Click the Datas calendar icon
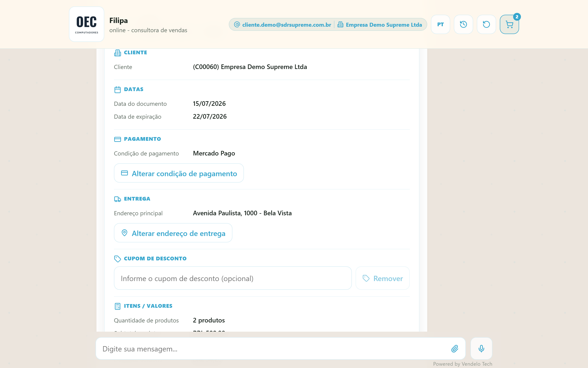 click(x=117, y=89)
